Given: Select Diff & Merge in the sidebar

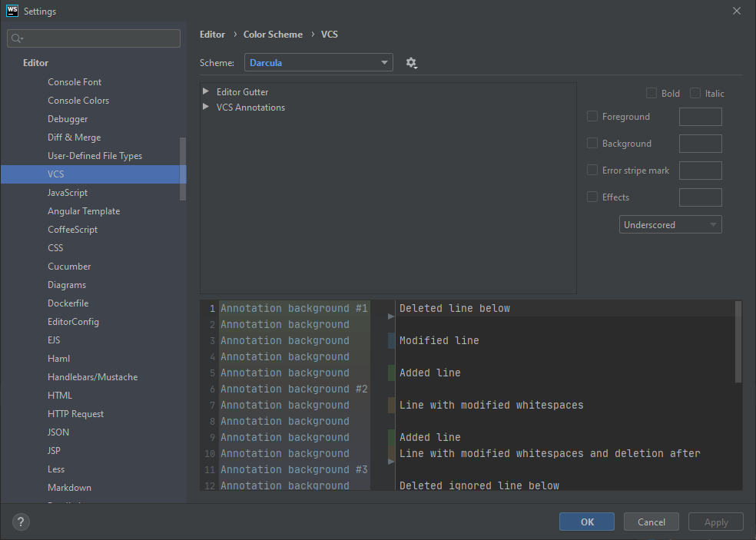Looking at the screenshot, I should coord(74,137).
